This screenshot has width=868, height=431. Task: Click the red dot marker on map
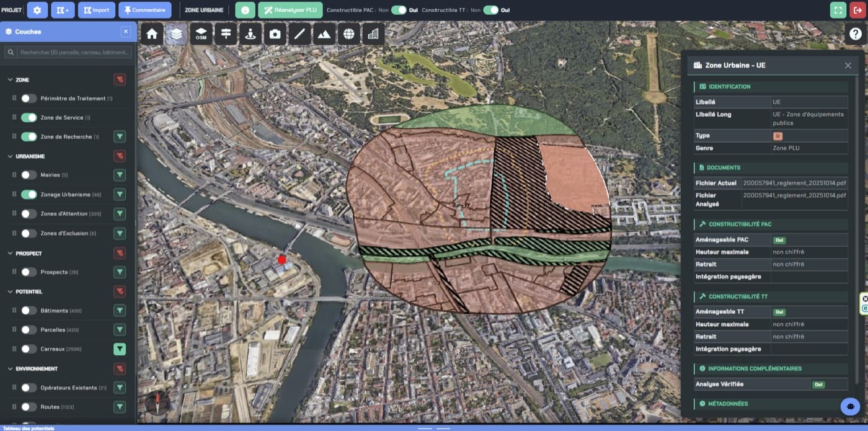[282, 260]
